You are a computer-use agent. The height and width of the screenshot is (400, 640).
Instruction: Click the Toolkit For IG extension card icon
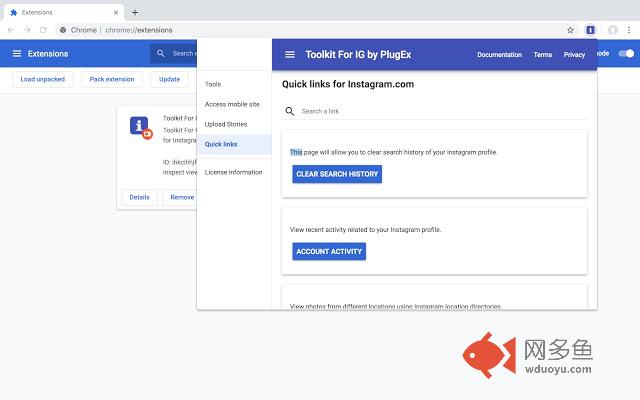[140, 127]
